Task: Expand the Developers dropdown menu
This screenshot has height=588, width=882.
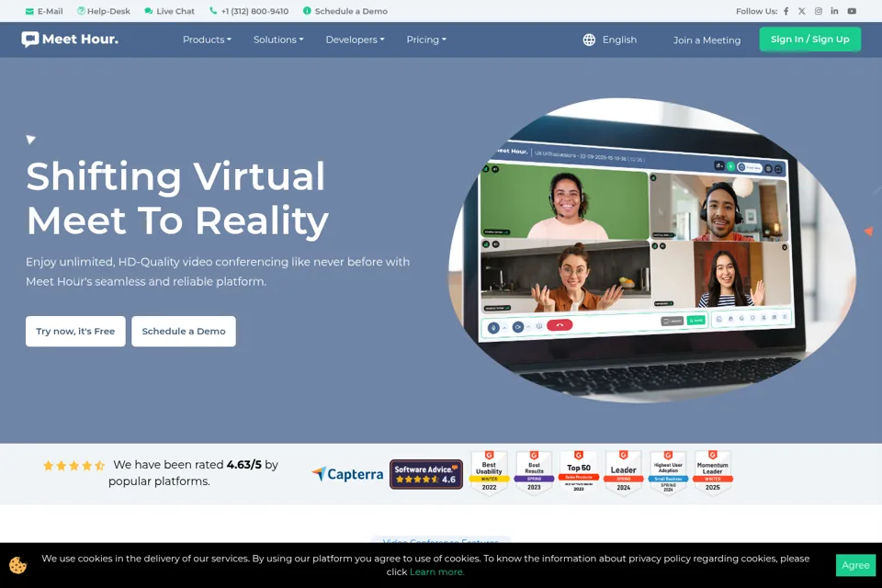Action: 355,40
